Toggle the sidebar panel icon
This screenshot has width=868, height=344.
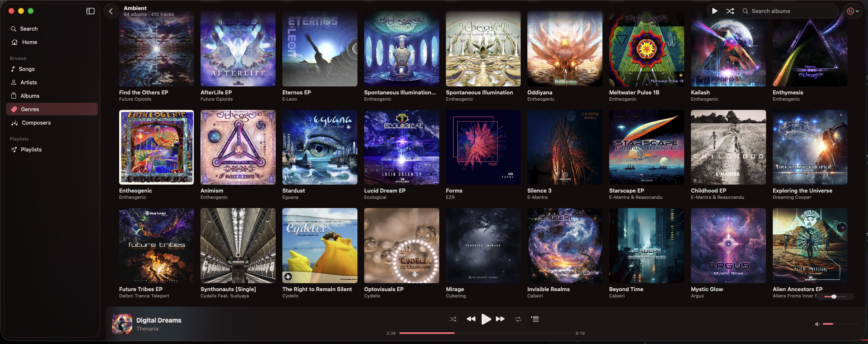tap(90, 11)
